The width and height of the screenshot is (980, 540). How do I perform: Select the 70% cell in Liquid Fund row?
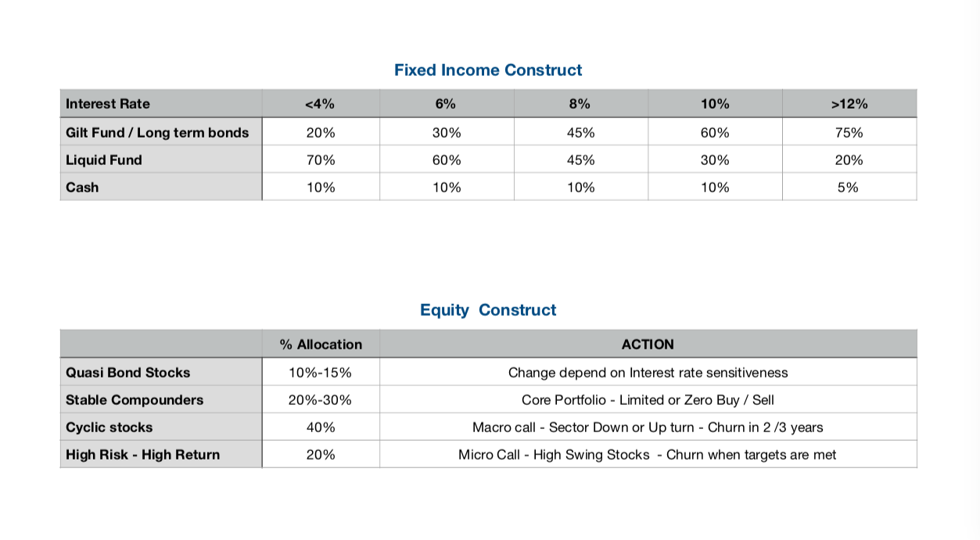pyautogui.click(x=321, y=160)
